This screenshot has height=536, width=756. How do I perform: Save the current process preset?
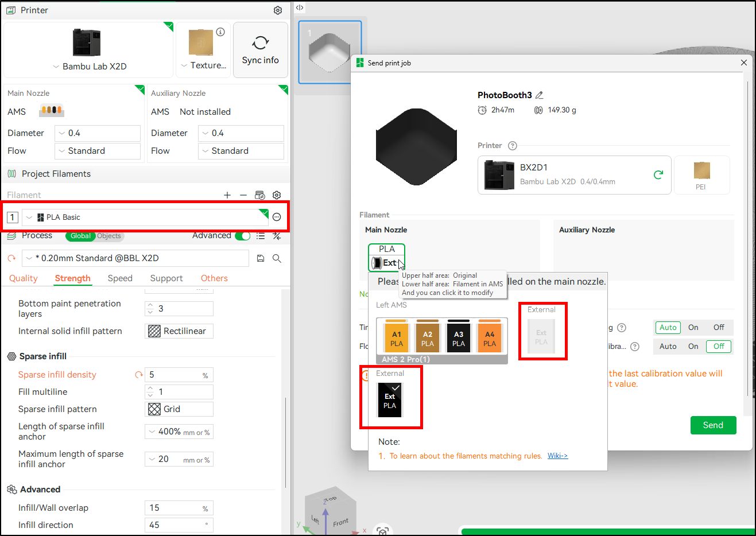point(261,258)
